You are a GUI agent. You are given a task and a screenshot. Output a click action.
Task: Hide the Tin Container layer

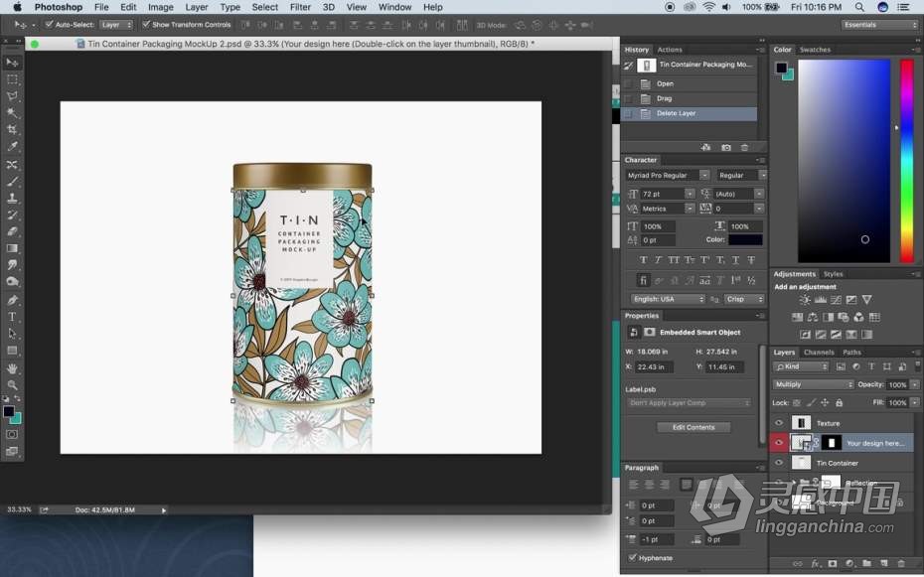[x=779, y=463]
